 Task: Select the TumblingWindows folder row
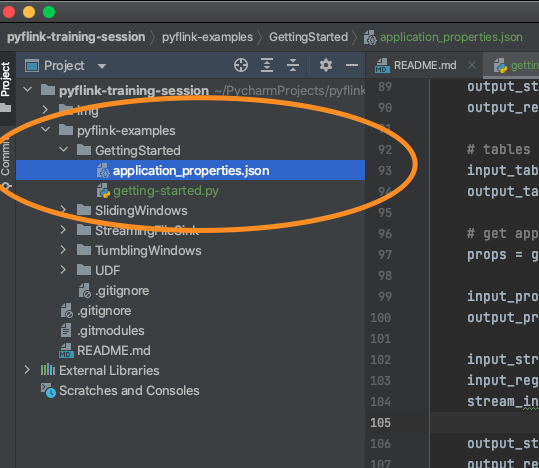click(x=190, y=250)
